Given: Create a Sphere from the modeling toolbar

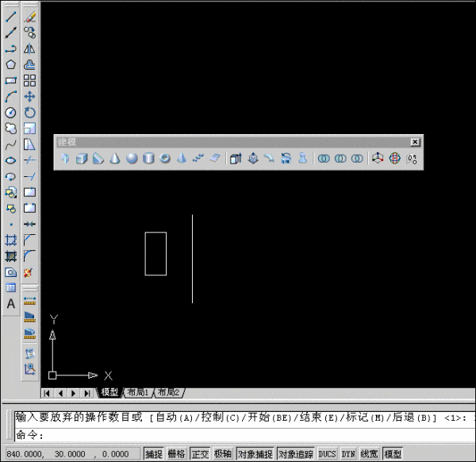Looking at the screenshot, I should (x=132, y=159).
